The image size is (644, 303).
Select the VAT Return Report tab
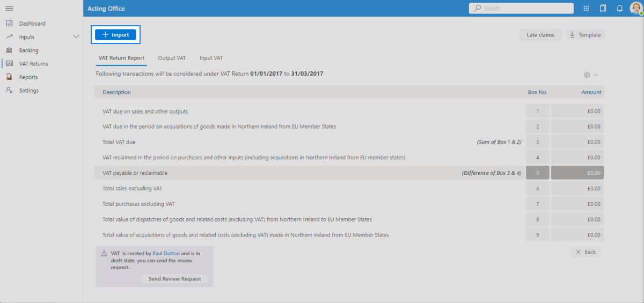[121, 58]
